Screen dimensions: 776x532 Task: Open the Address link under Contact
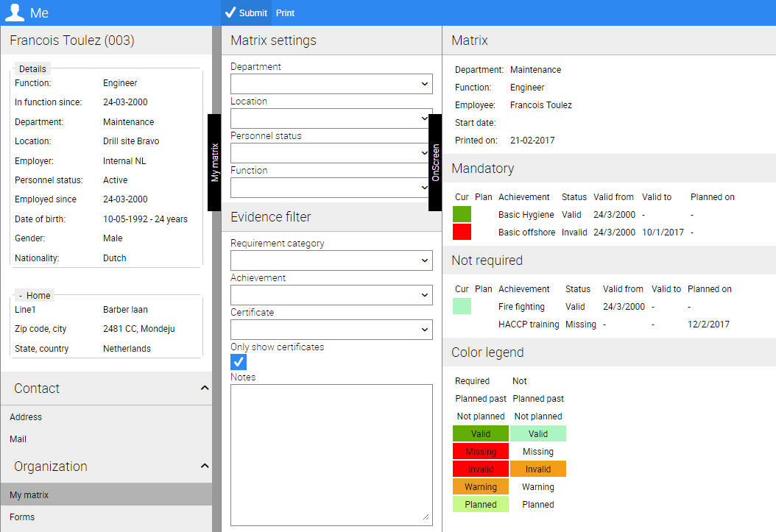tap(26, 417)
